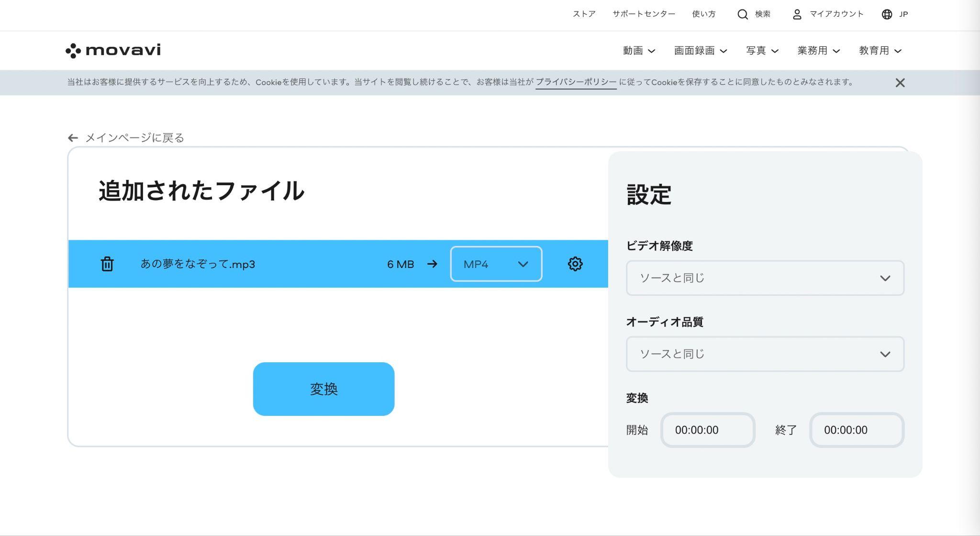
Task: Click the 終了 time input field
Action: pyautogui.click(x=857, y=430)
